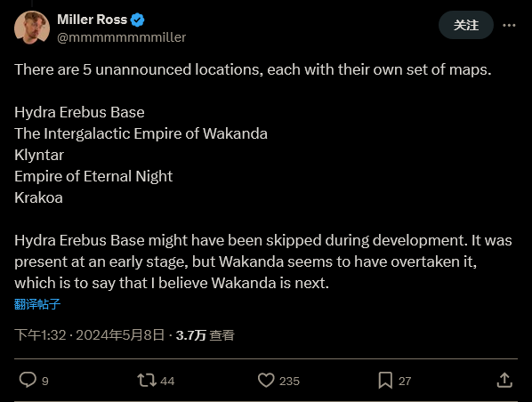This screenshot has height=402, width=532.
Task: View the 3.7万 查看 view count
Action: coord(206,335)
